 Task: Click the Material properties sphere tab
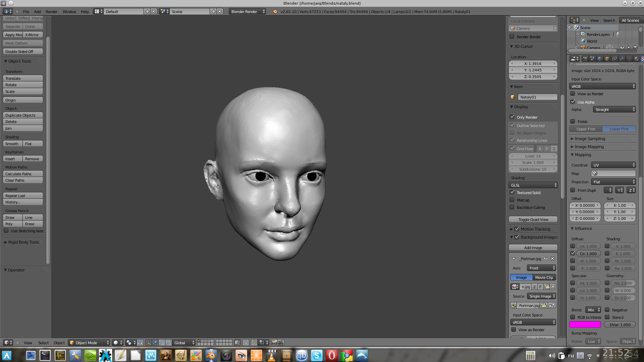coord(636,59)
